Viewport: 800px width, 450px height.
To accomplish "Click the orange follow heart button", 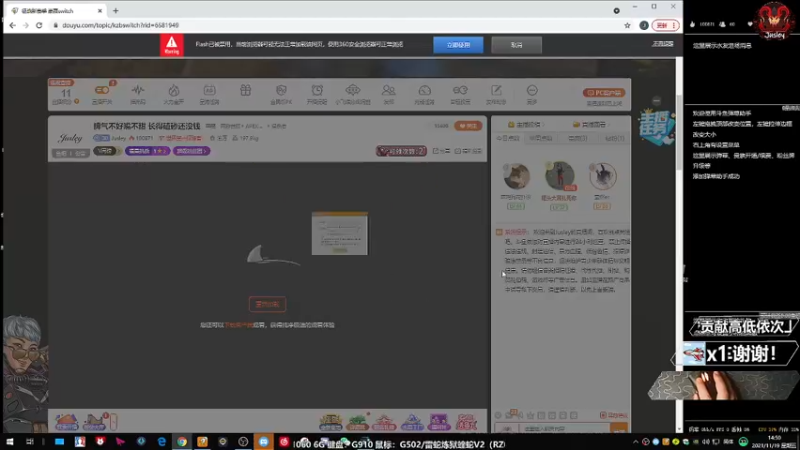I will (x=468, y=126).
